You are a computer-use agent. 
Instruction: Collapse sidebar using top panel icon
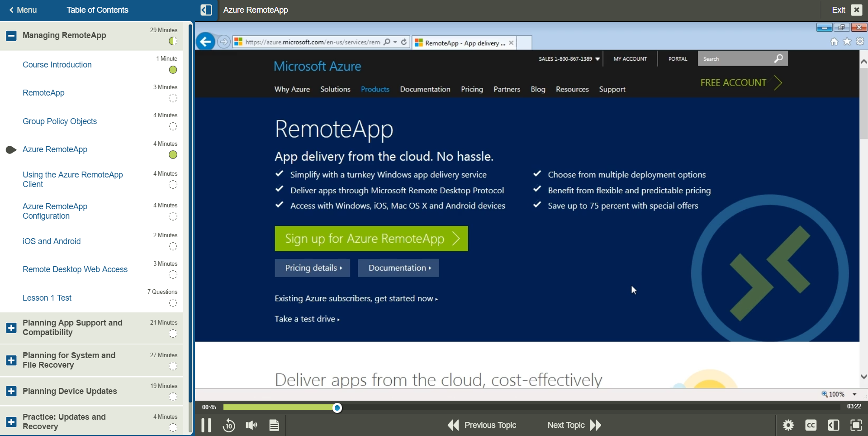[x=206, y=10]
